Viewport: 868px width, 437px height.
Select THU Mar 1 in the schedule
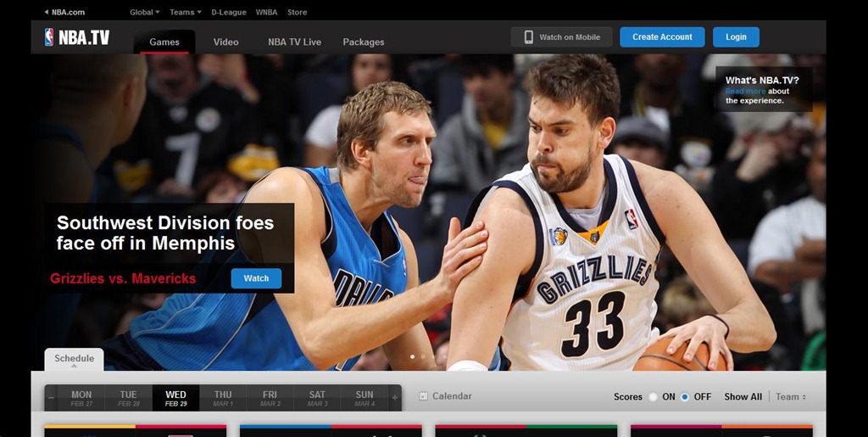(223, 398)
